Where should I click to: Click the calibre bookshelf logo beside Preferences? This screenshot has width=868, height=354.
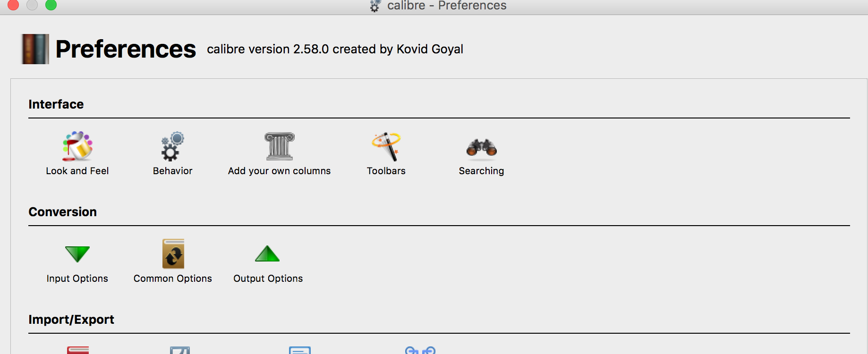pyautogui.click(x=35, y=49)
